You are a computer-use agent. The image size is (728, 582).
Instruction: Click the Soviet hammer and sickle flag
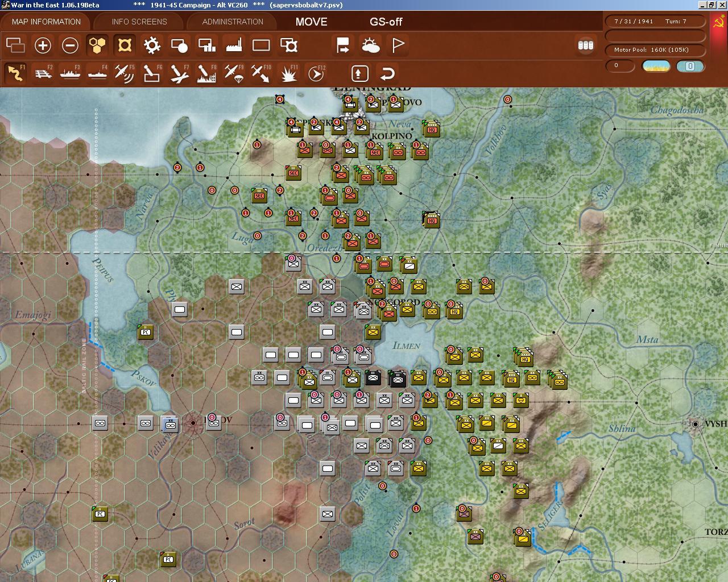click(719, 23)
